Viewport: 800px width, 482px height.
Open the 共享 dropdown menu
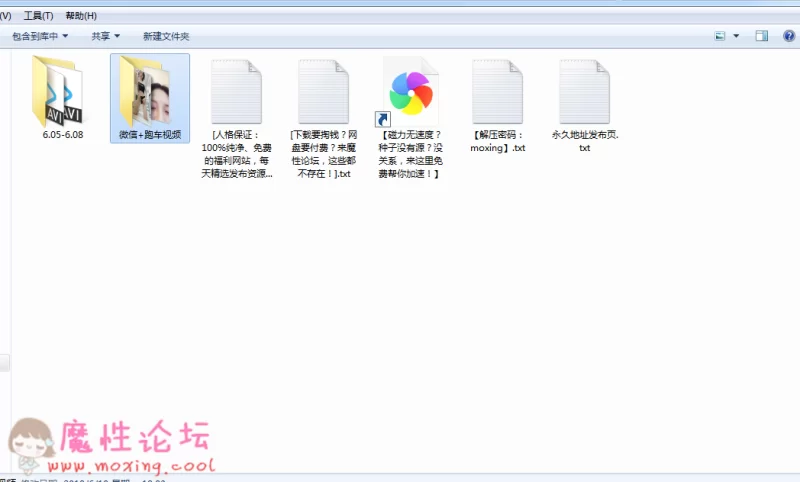pos(106,36)
